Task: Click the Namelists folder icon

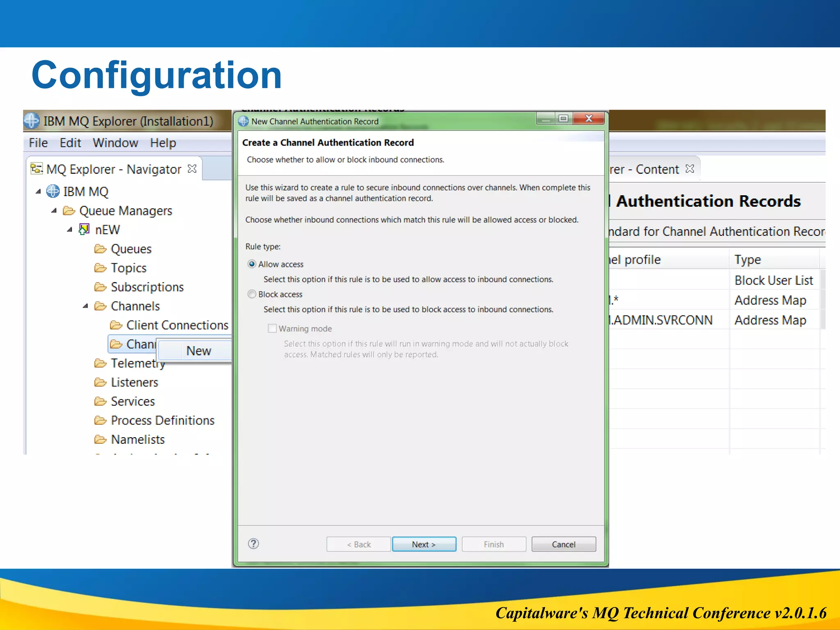Action: coord(100,439)
